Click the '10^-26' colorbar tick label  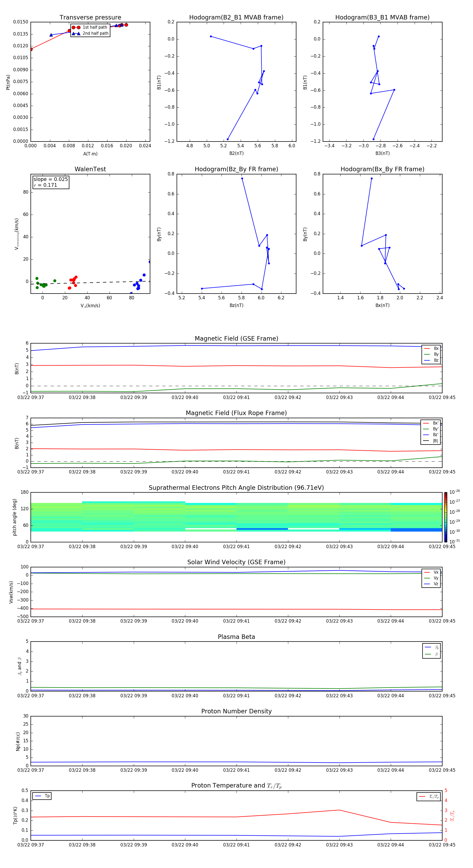tap(455, 492)
